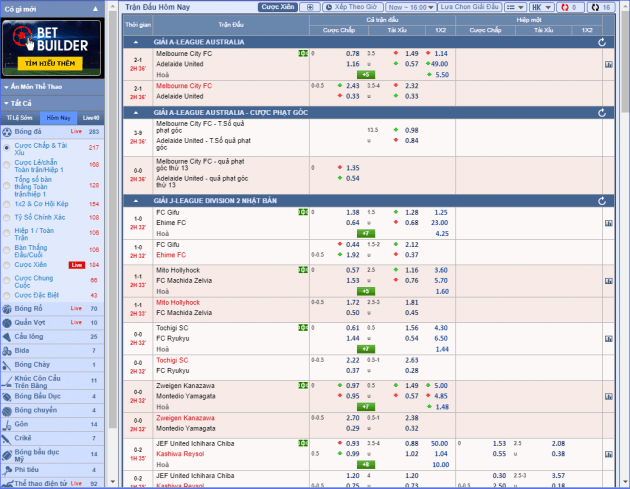Open statistics icon for Melbourne City FC match
The image size is (630, 489).
tap(609, 64)
